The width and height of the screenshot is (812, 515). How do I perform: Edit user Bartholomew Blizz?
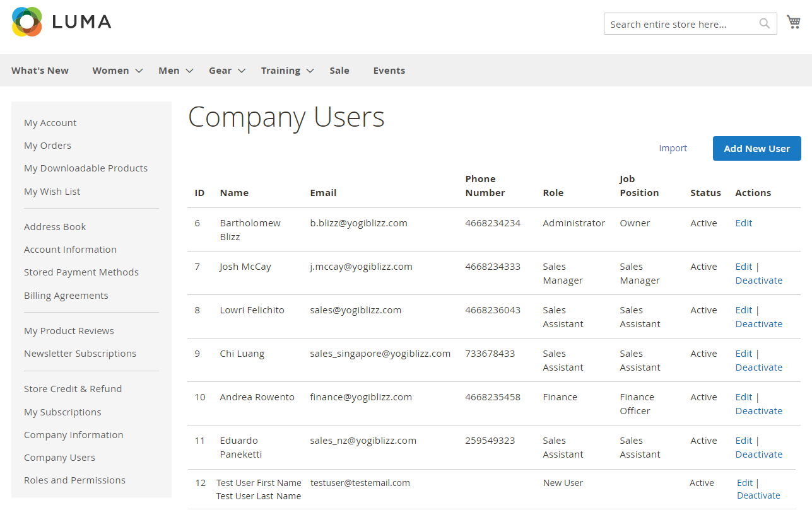point(744,223)
